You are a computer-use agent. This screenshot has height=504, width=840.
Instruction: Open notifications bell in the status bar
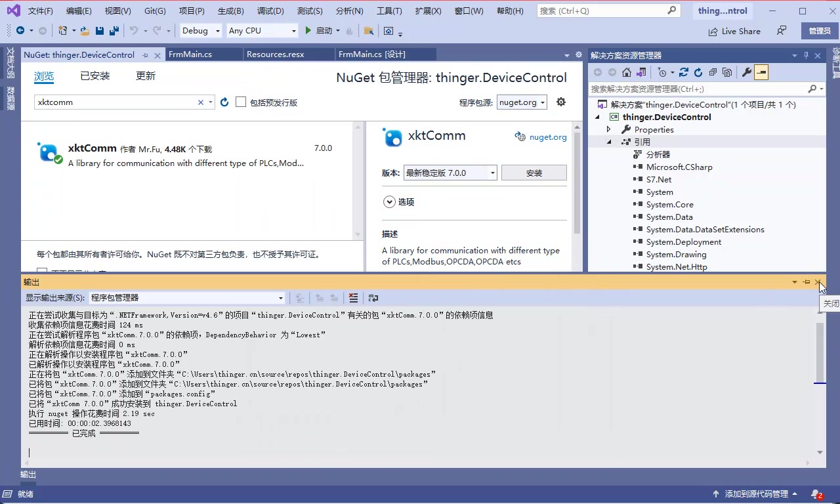tap(816, 494)
